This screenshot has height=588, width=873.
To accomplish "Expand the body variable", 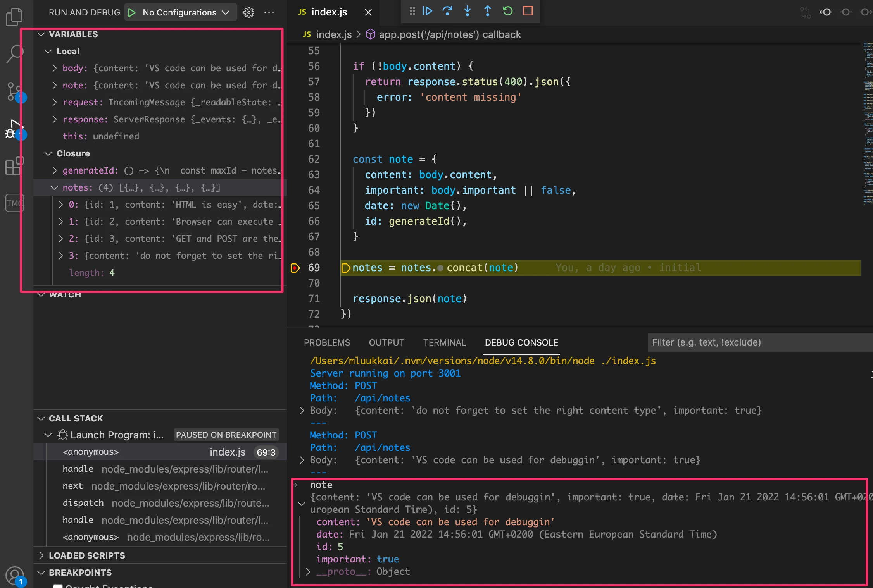I will tap(55, 68).
